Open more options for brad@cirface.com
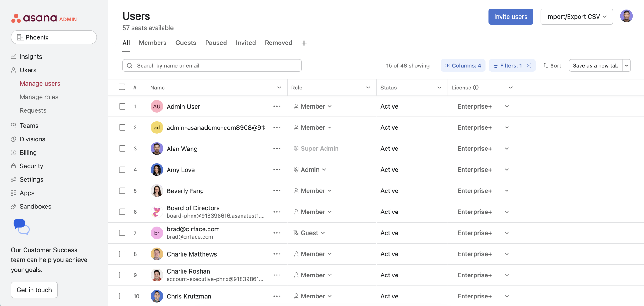644x306 pixels. point(277,233)
